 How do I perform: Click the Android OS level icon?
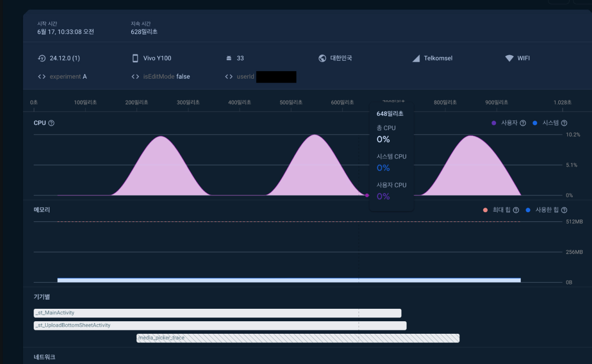click(x=229, y=58)
